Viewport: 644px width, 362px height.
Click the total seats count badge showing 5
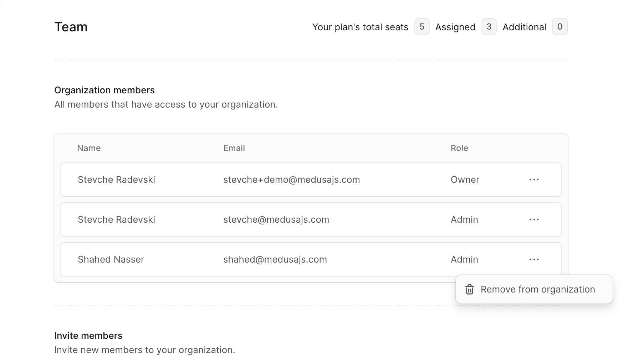pyautogui.click(x=421, y=27)
